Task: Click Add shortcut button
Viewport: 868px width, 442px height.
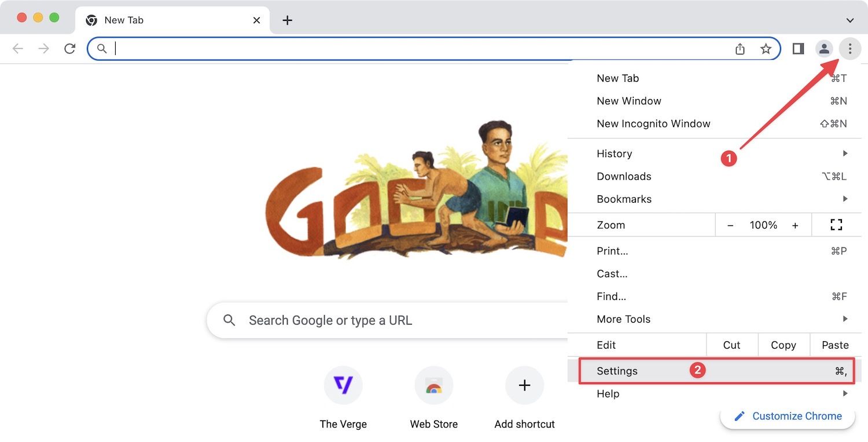Action: click(x=524, y=385)
